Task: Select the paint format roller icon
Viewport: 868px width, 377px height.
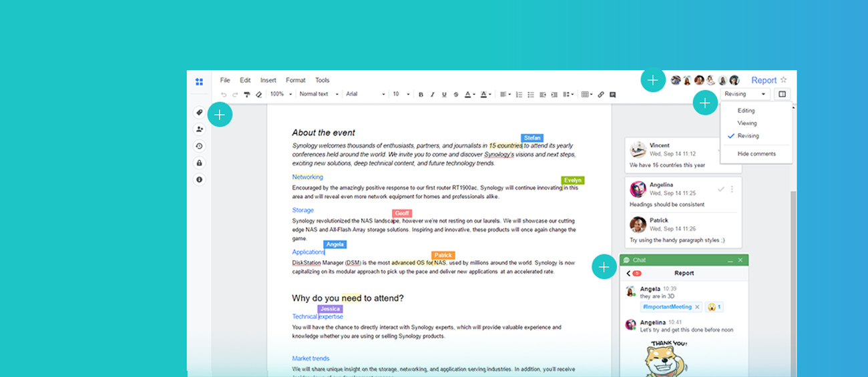Action: point(247,95)
